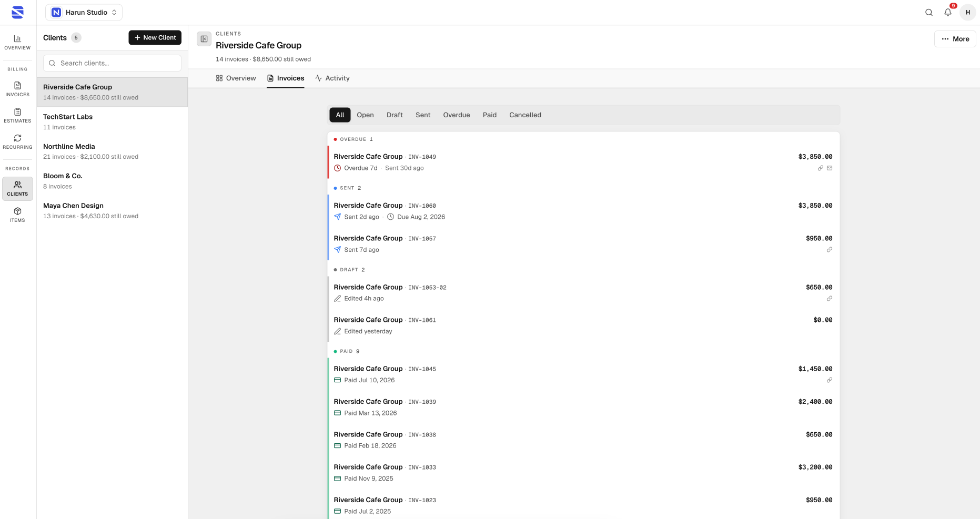
Task: Open Items in the sidebar
Action: pos(17,215)
